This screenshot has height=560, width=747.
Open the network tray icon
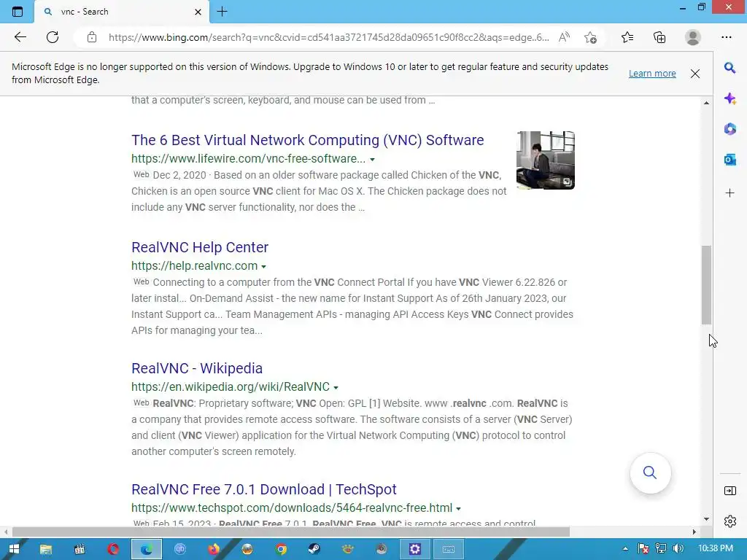coord(661,549)
